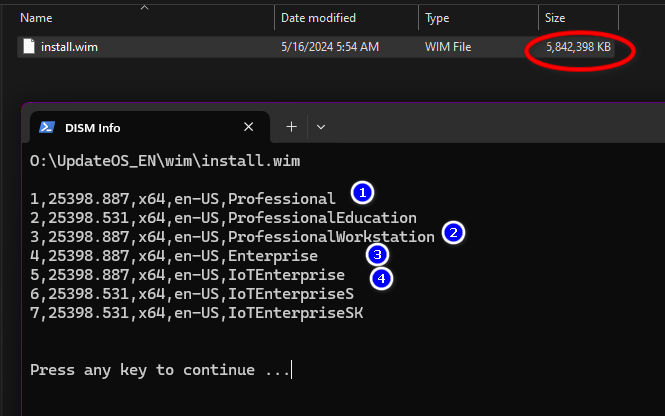Screen dimensions: 665x416
Task: Expand the terminal profile dropdown chevron
Action: point(321,127)
